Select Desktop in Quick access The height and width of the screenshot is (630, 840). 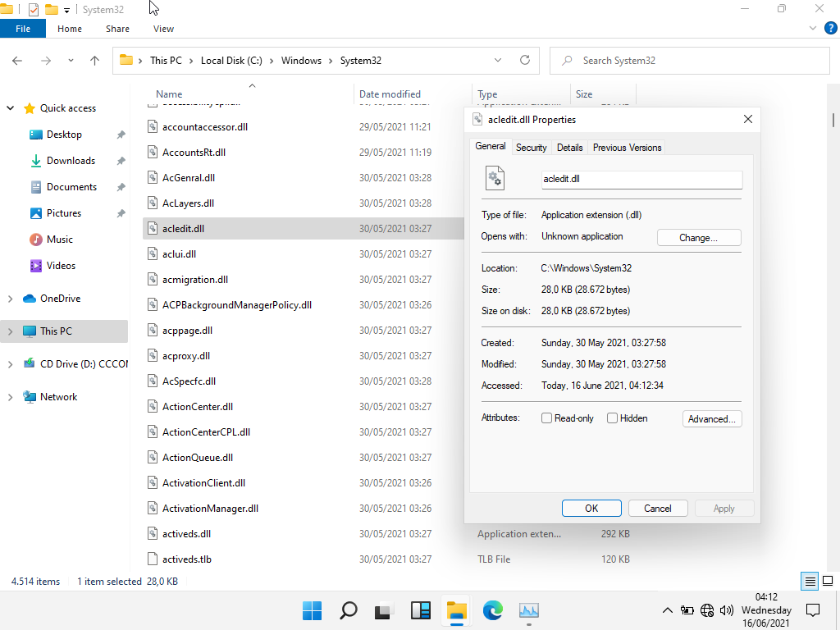[x=64, y=135]
